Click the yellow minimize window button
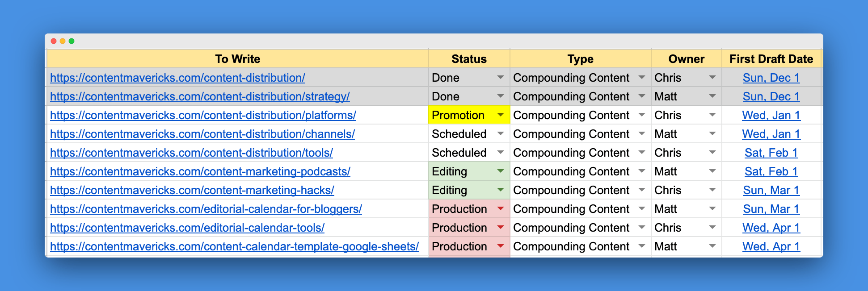The height and width of the screenshot is (291, 868). 63,41
